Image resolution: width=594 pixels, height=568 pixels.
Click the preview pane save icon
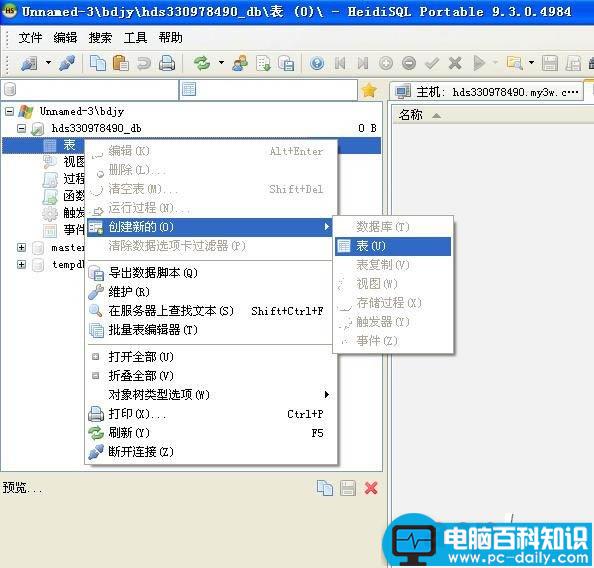tap(348, 488)
